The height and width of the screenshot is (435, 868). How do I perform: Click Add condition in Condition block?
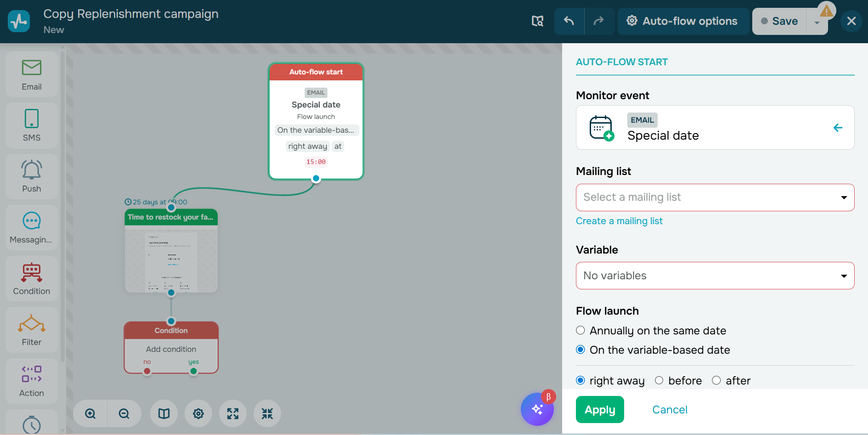coord(171,349)
